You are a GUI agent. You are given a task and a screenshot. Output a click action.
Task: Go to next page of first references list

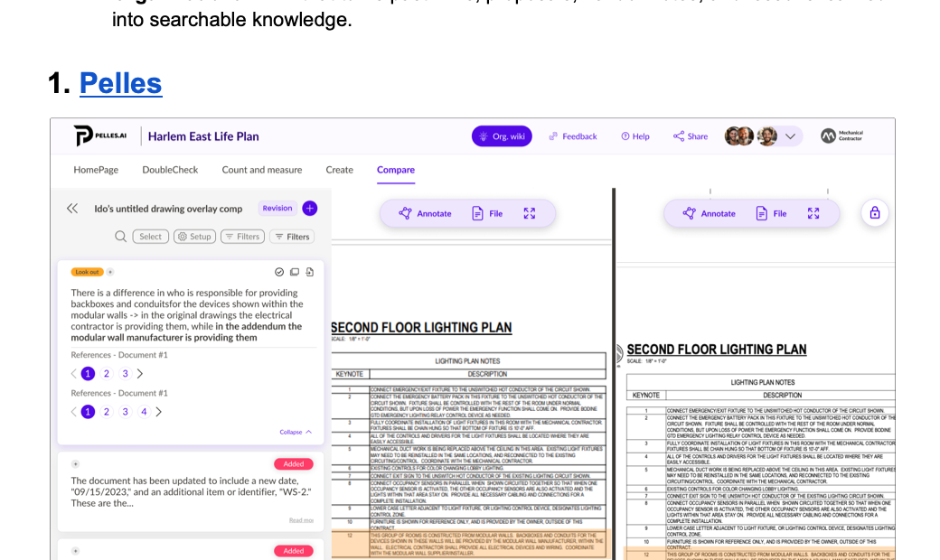click(x=140, y=374)
